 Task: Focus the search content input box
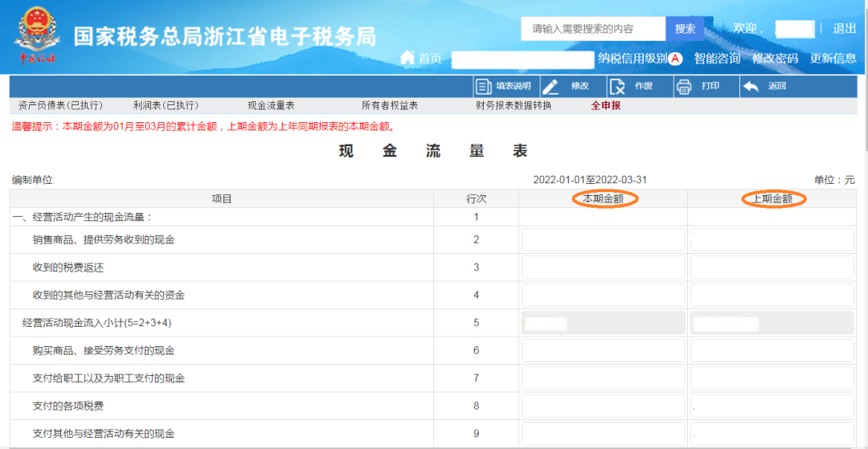[x=593, y=29]
